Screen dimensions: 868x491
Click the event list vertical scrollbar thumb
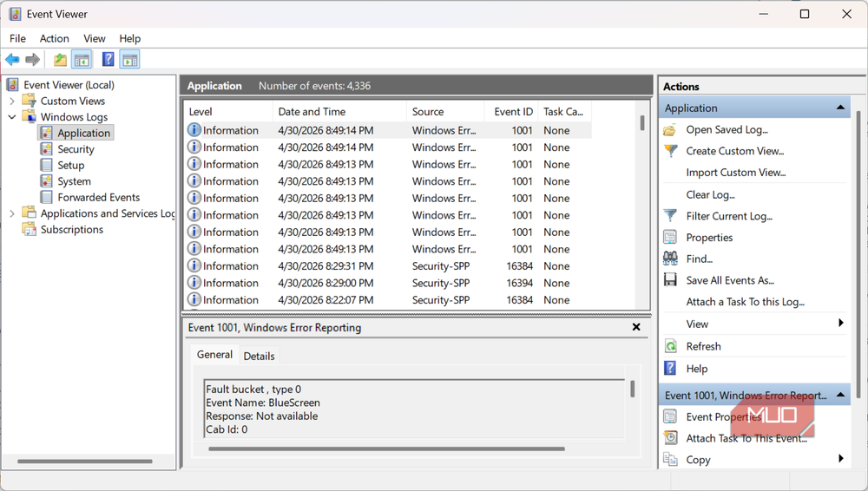pyautogui.click(x=642, y=122)
